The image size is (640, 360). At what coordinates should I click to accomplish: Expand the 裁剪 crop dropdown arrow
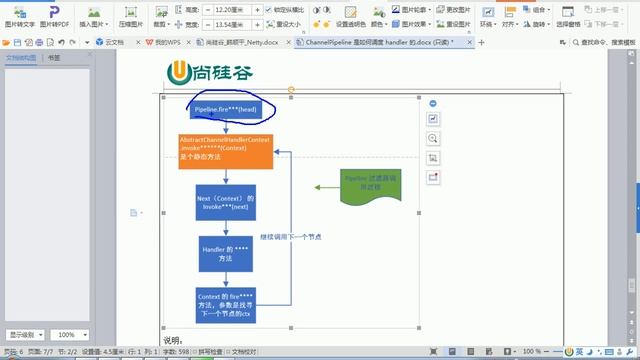168,24
